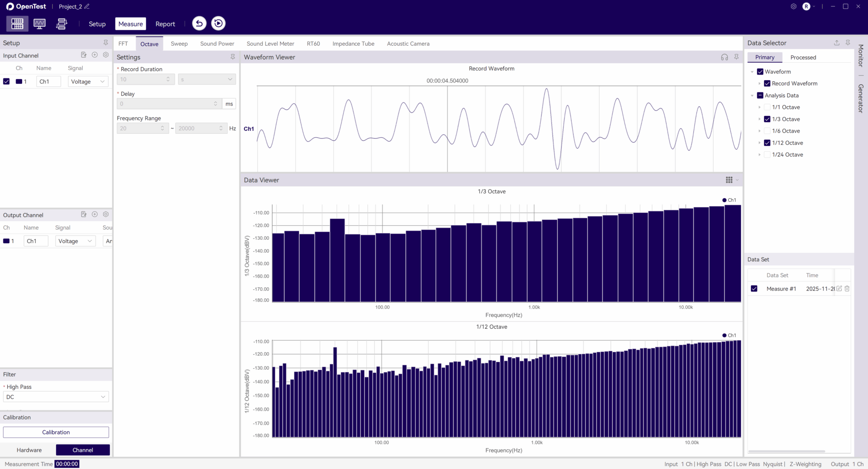Click the add channel icon in Input Channel
This screenshot has height=469, width=868.
tap(95, 55)
